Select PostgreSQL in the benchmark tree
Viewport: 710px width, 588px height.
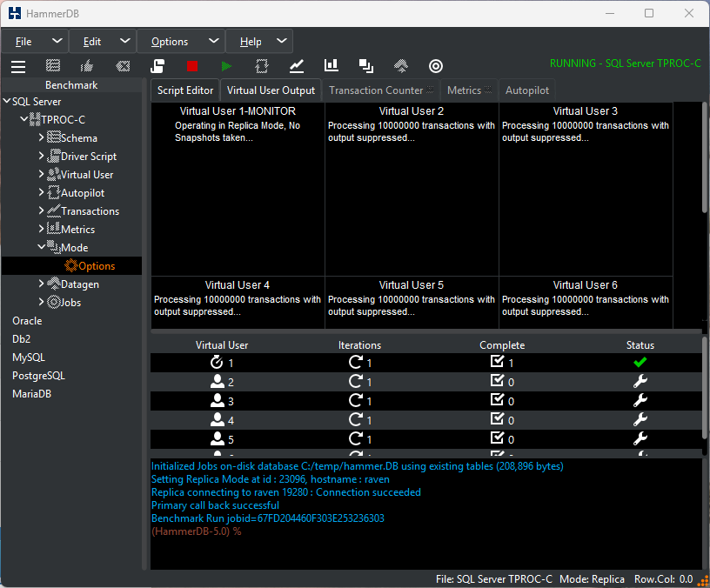(38, 376)
